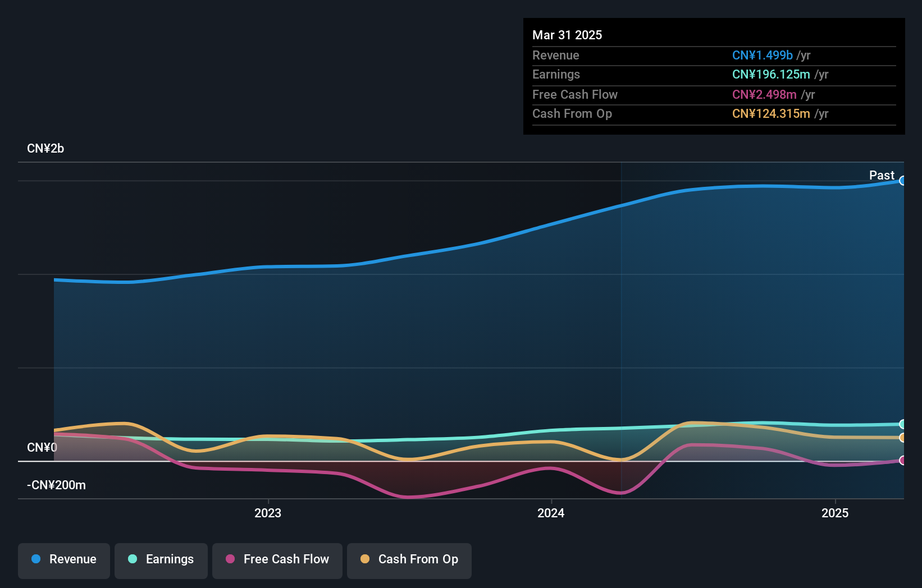Toggle the Revenue legend button
The image size is (922, 588).
pos(64,561)
